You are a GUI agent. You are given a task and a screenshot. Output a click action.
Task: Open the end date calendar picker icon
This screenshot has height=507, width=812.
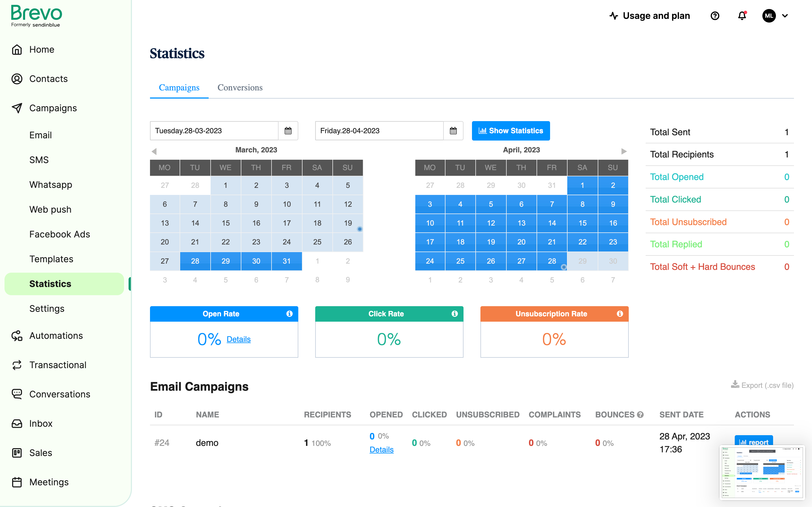coord(453,131)
